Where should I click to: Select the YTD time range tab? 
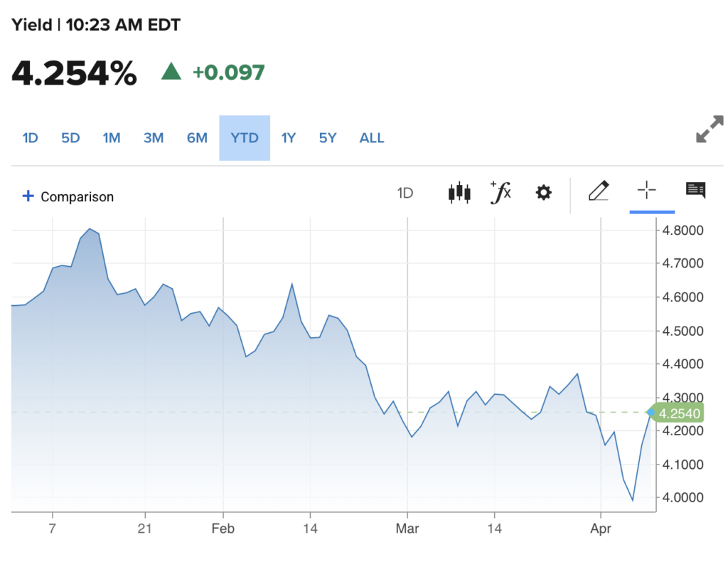(x=245, y=138)
